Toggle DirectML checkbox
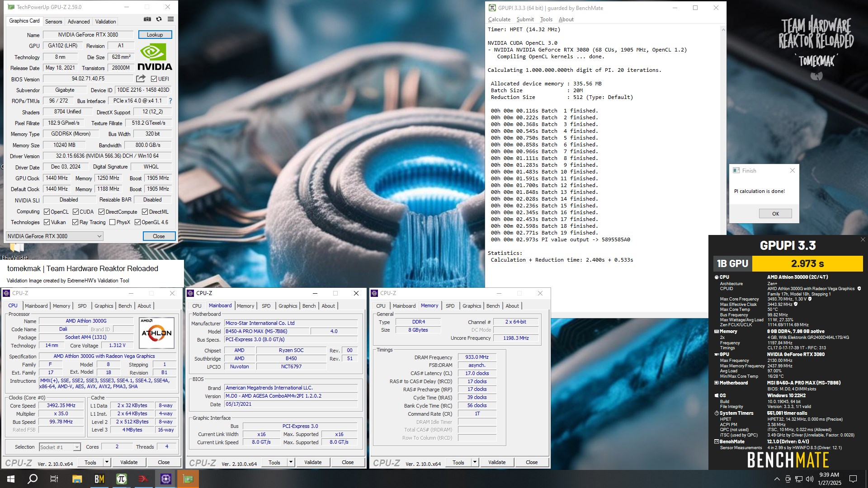Image resolution: width=868 pixels, height=488 pixels. pyautogui.click(x=145, y=211)
